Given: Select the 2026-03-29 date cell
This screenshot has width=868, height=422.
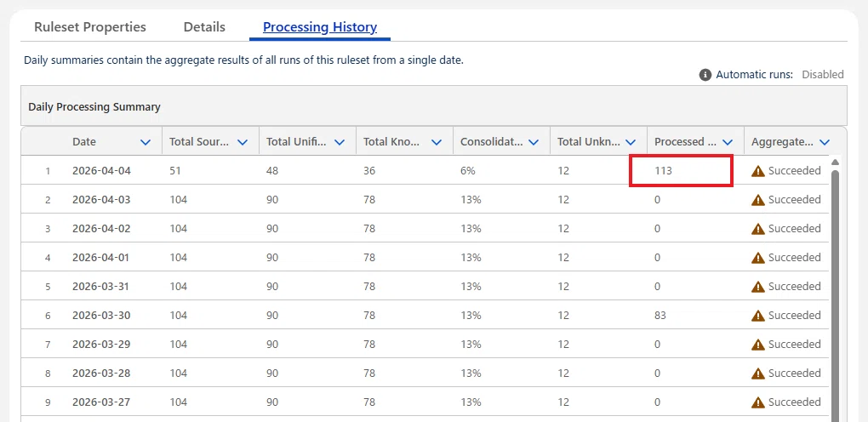Looking at the screenshot, I should coord(101,344).
